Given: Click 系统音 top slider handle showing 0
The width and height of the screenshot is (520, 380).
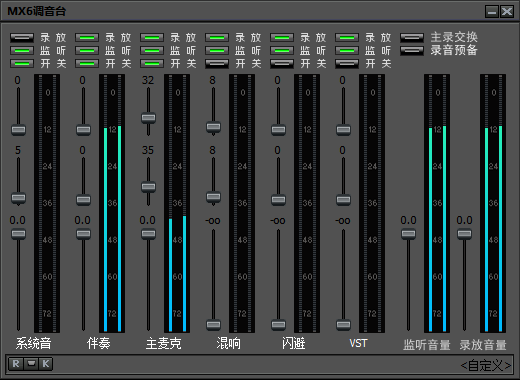Looking at the screenshot, I should 18,130.
